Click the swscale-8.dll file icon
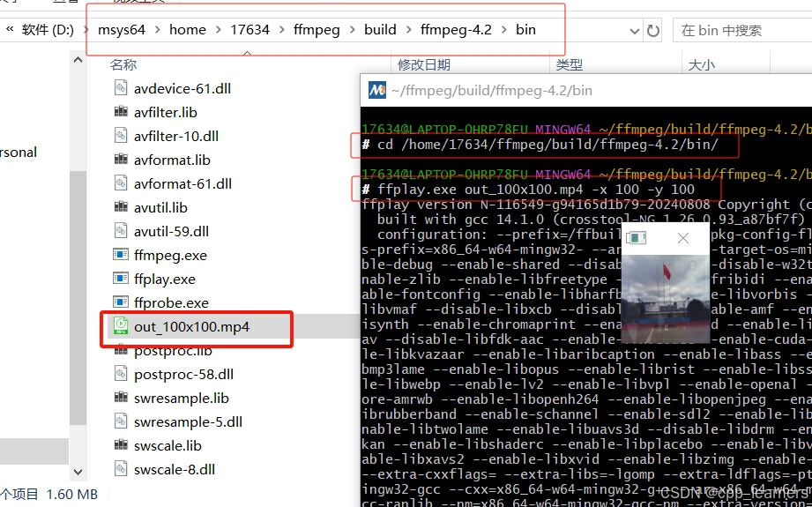 pyautogui.click(x=121, y=469)
